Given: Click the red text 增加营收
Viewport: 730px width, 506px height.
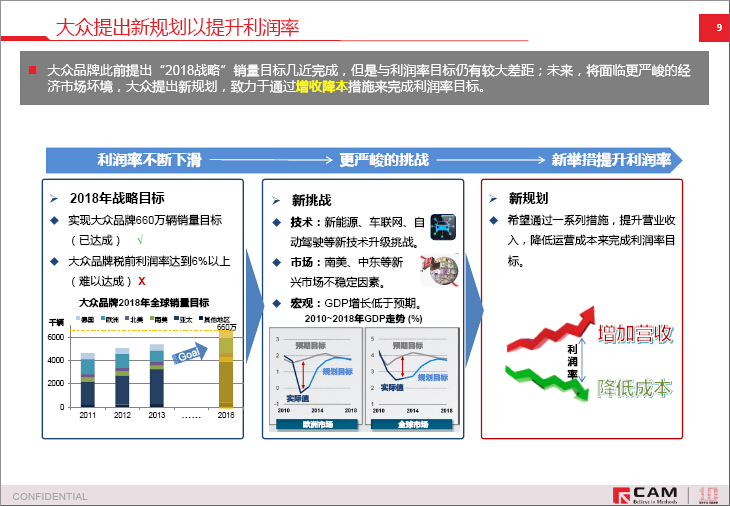Looking at the screenshot, I should pyautogui.click(x=635, y=334).
